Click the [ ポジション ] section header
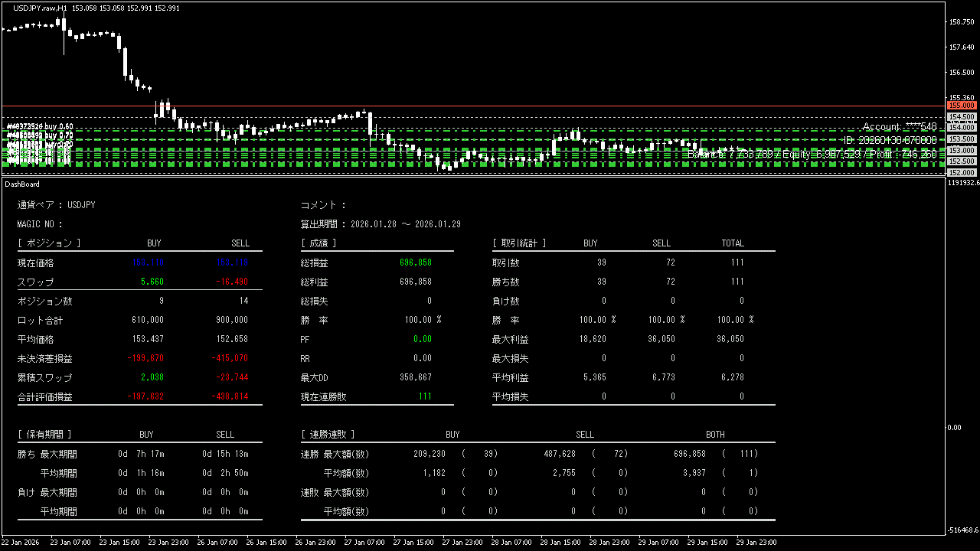 point(49,243)
